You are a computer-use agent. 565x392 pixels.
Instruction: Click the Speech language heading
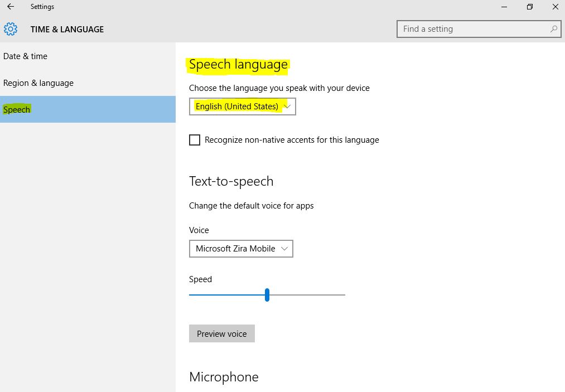(238, 65)
